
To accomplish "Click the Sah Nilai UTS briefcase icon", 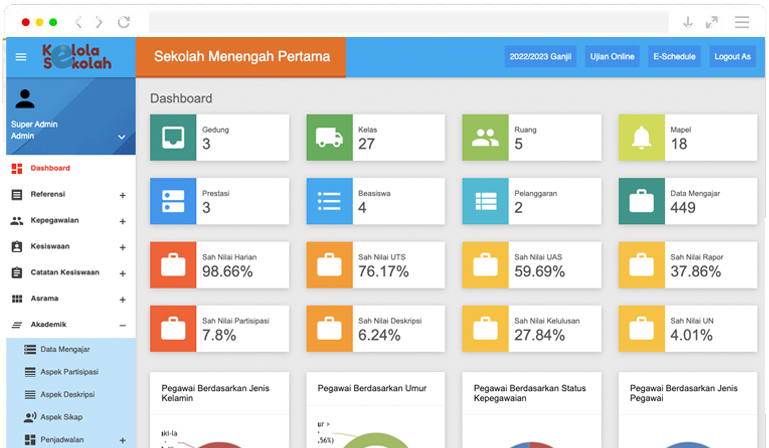I will point(329,264).
